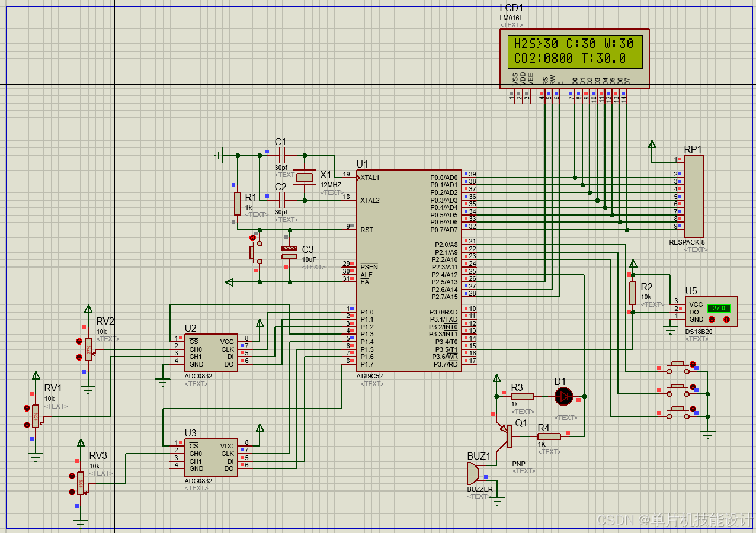Click the DS18B20 green 27.0 readout

pyautogui.click(x=719, y=309)
